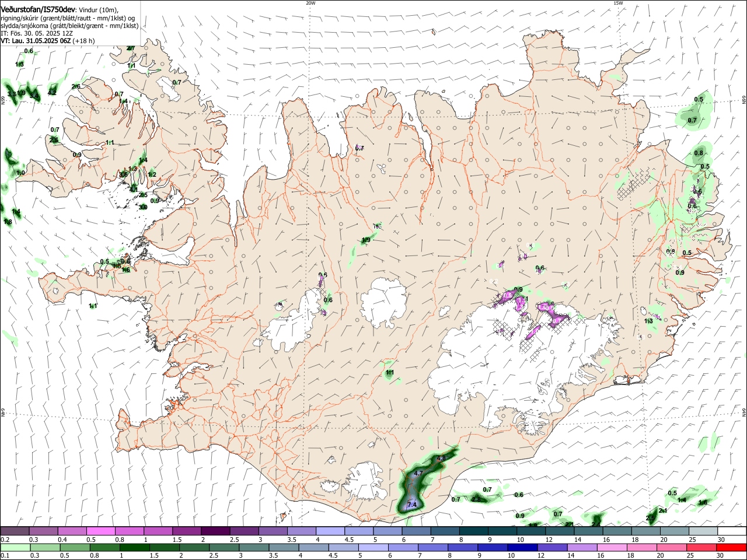The image size is (747, 560).
Task: Click the 7.4 precipitation value on south coast
Action: pos(412,505)
